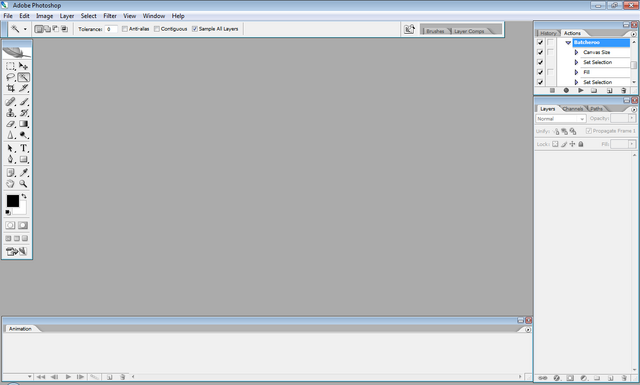Select the Path Selection arrow tool
This screenshot has width=640, height=385.
tap(10, 148)
